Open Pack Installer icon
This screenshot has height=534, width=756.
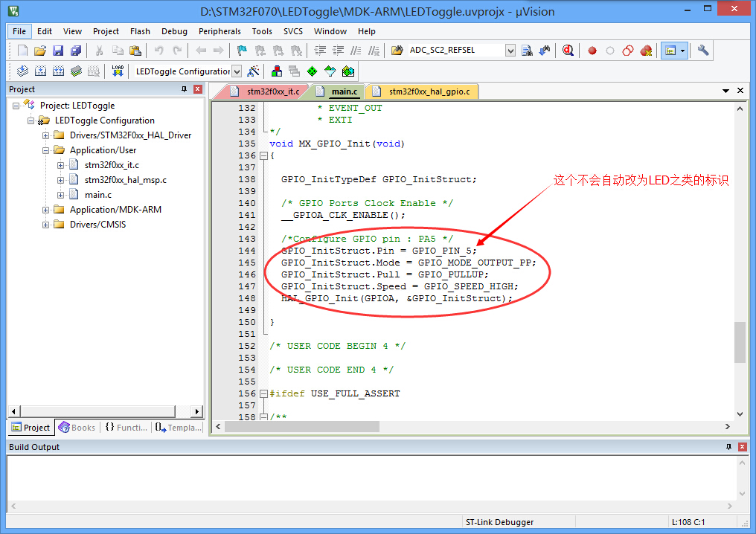pos(348,72)
